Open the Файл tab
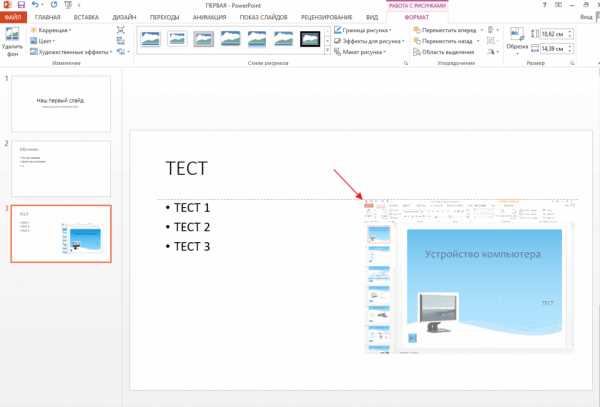 [x=13, y=17]
